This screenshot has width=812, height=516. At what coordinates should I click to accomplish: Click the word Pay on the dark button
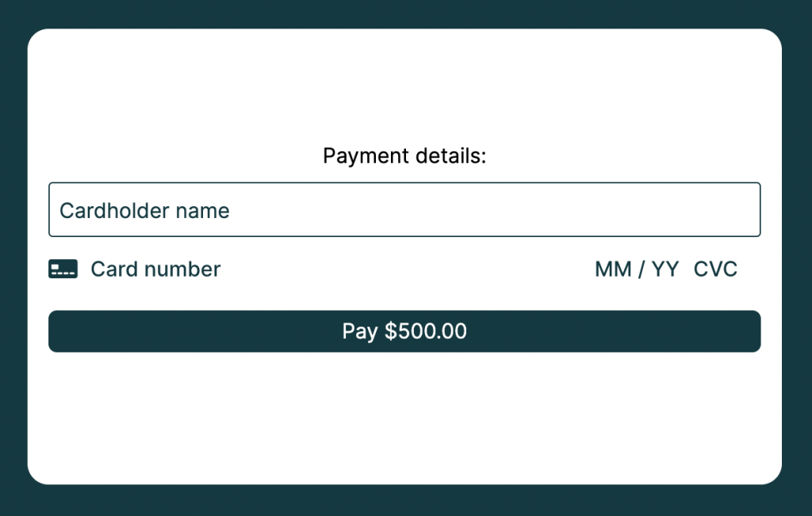tap(360, 331)
